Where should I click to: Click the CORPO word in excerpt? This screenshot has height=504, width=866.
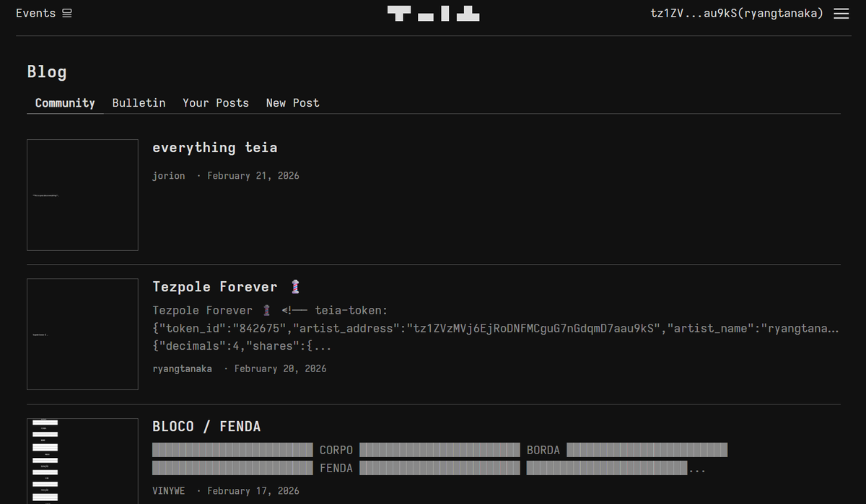click(336, 451)
